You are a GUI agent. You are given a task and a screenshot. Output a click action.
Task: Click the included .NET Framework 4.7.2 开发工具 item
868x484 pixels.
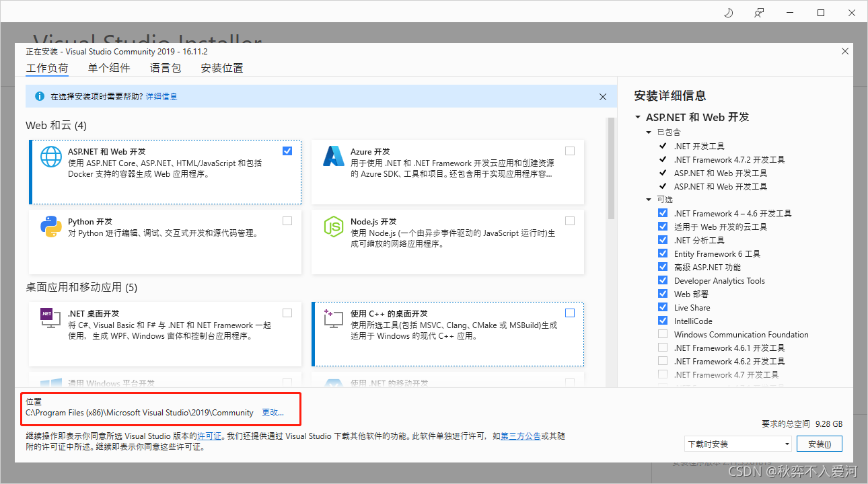[x=729, y=159]
